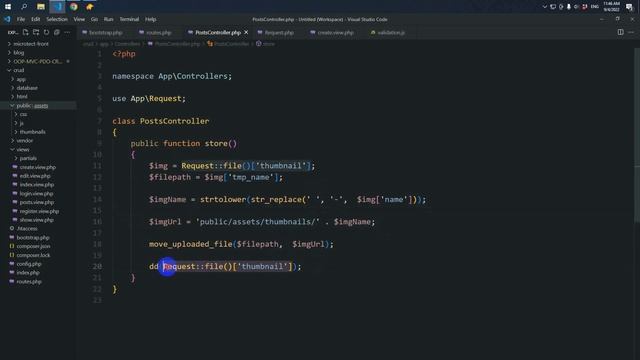
Task: Open config.php in explorer
Action: pos(29,264)
